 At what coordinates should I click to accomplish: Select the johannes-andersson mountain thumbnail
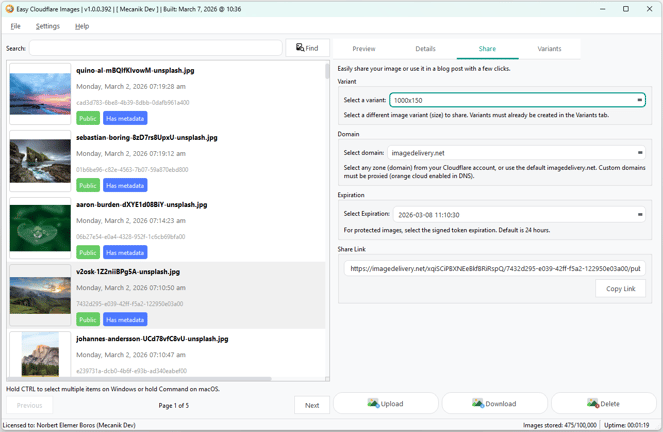click(x=40, y=354)
